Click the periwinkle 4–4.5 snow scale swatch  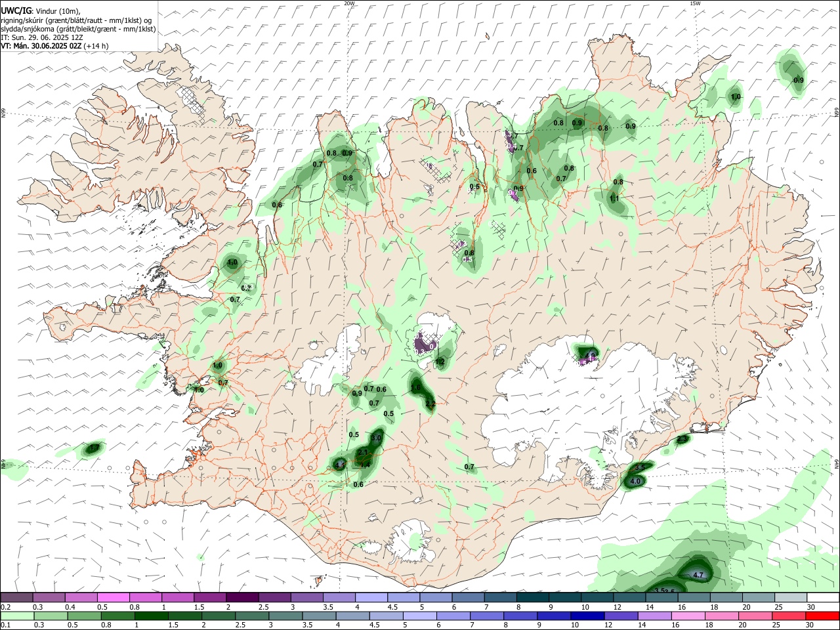click(x=372, y=598)
